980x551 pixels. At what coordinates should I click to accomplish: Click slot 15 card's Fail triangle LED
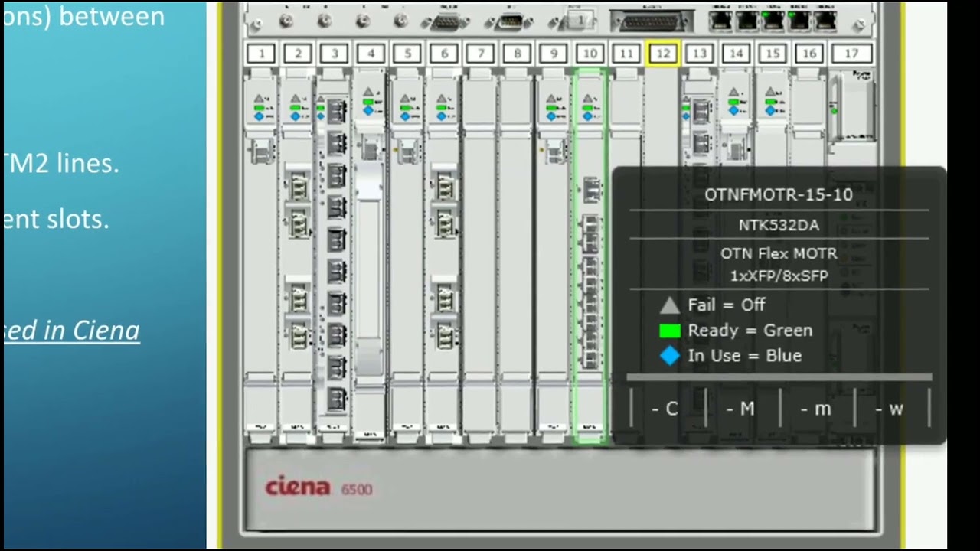tap(770, 93)
